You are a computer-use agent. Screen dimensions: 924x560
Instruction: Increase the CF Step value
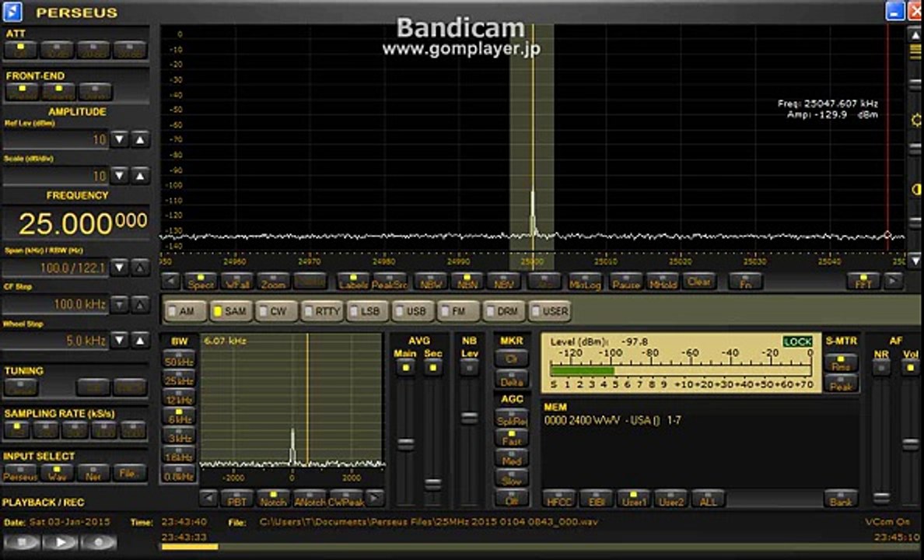(140, 304)
